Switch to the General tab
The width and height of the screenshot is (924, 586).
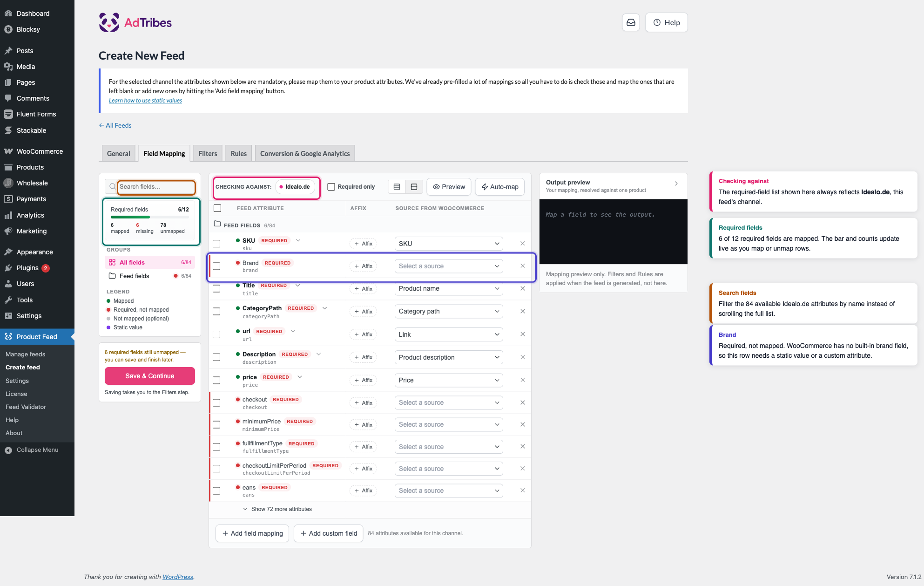(119, 153)
